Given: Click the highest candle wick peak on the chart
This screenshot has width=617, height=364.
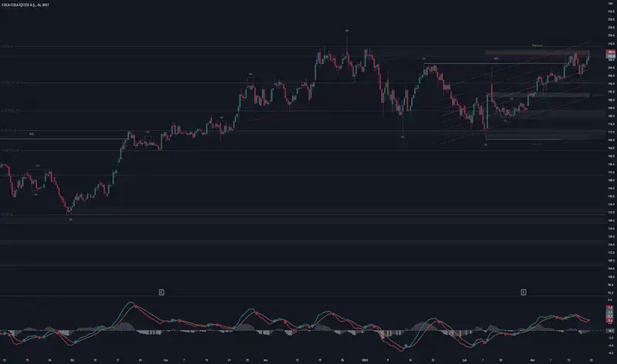Looking at the screenshot, I should tap(347, 35).
